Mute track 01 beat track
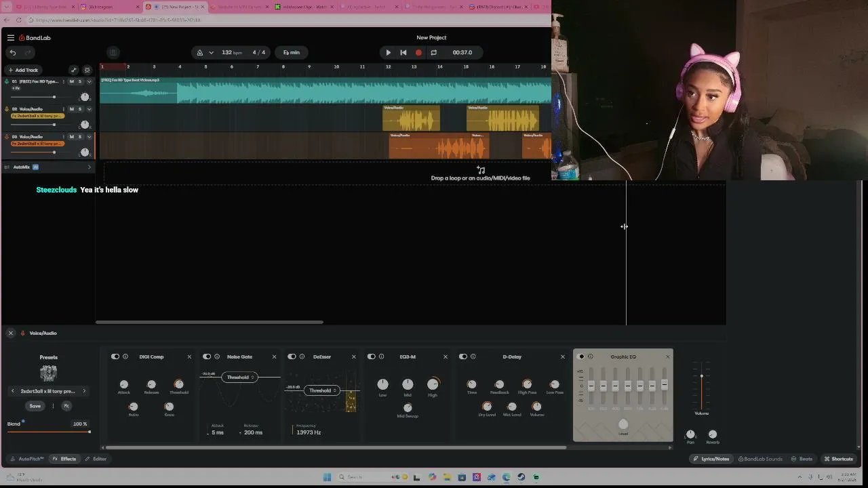Screen dimensions: 868x488 (x=71, y=81)
